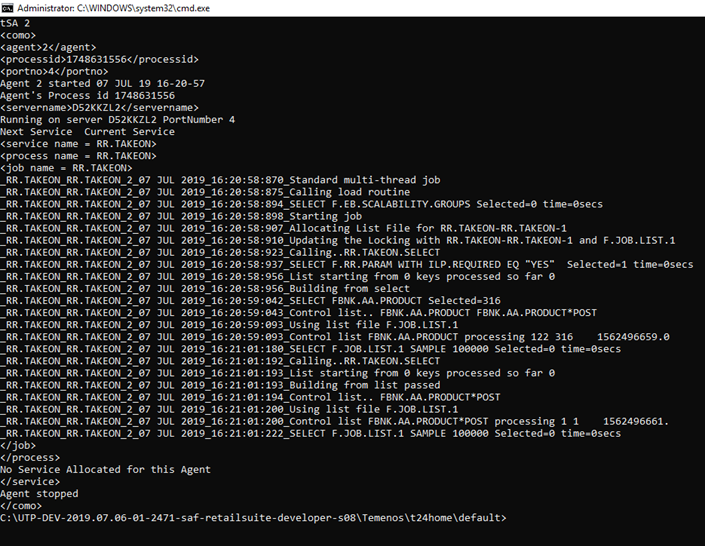
Task: Click the cmd.exe icon in title bar
Action: pyautogui.click(x=8, y=8)
